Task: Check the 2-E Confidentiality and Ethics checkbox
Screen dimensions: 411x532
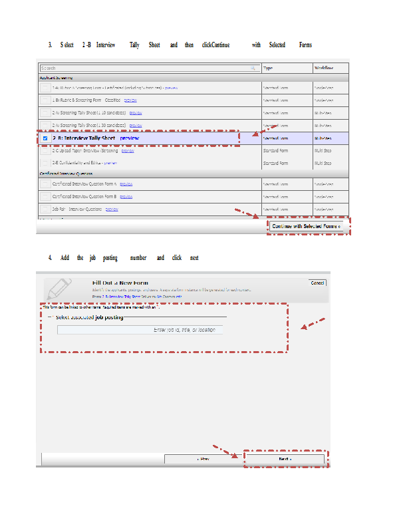Action: pyautogui.click(x=45, y=163)
